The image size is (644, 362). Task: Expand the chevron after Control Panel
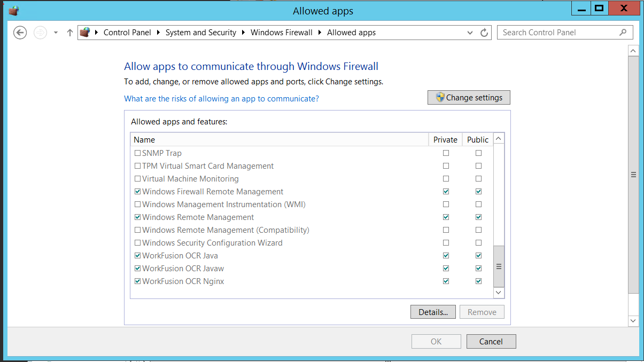(159, 33)
